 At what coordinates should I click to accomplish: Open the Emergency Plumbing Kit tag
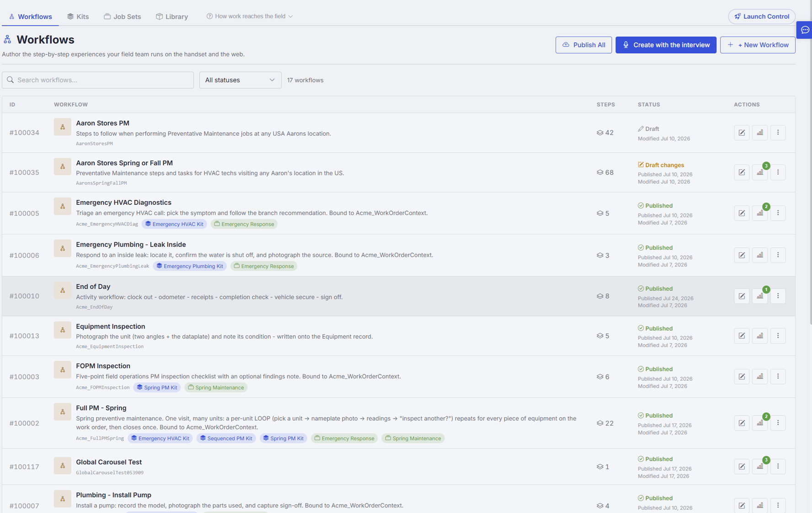(190, 266)
